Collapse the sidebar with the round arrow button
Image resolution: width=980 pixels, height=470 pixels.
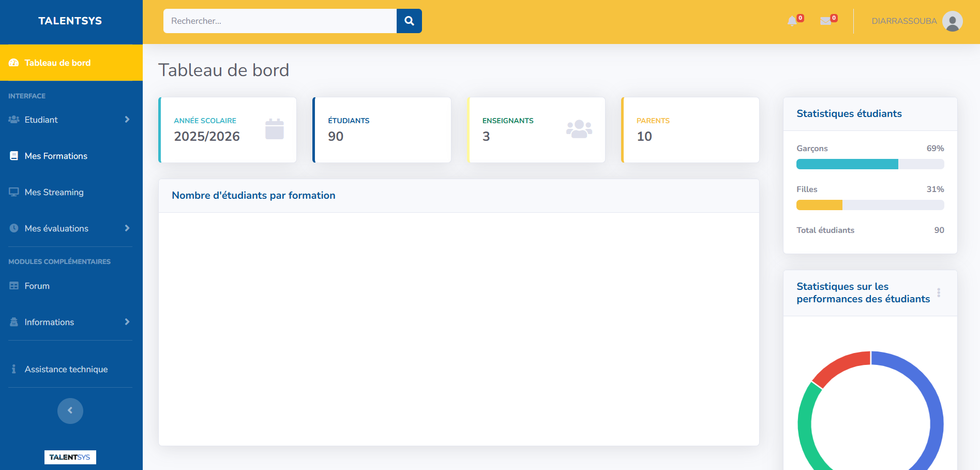70,411
